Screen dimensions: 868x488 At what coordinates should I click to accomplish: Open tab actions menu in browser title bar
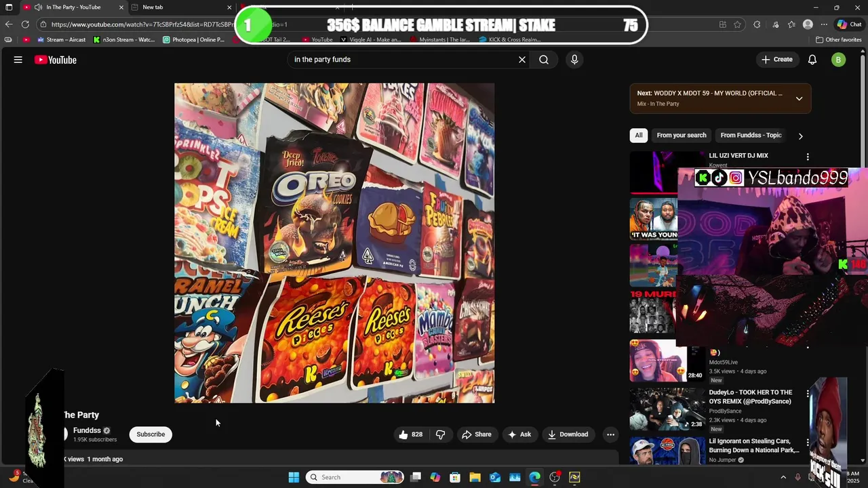[x=9, y=7]
